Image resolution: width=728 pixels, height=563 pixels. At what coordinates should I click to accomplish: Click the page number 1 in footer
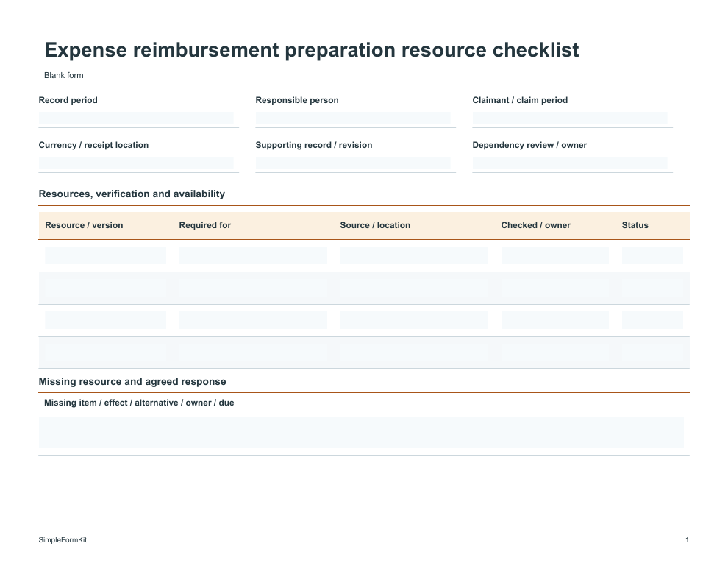(687, 539)
